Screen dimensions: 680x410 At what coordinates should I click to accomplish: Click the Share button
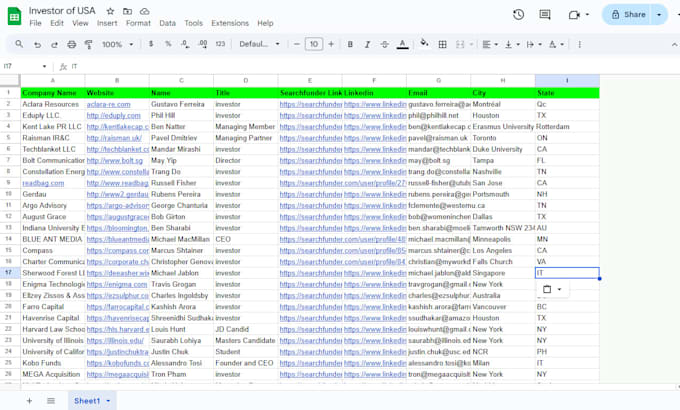(628, 15)
